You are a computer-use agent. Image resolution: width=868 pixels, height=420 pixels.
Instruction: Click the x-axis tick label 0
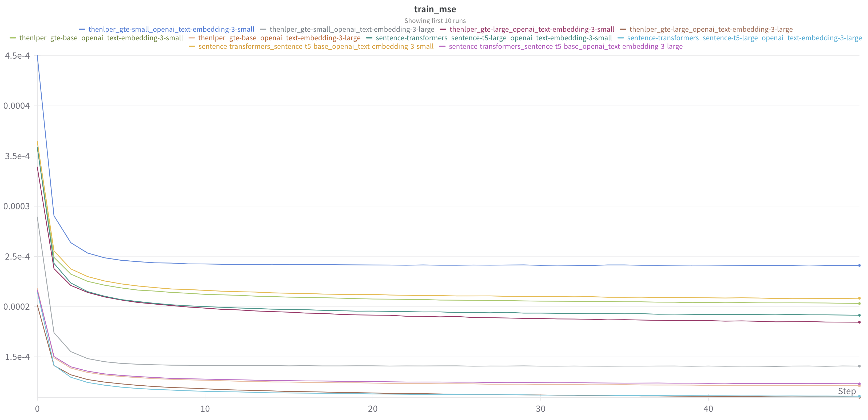point(37,409)
